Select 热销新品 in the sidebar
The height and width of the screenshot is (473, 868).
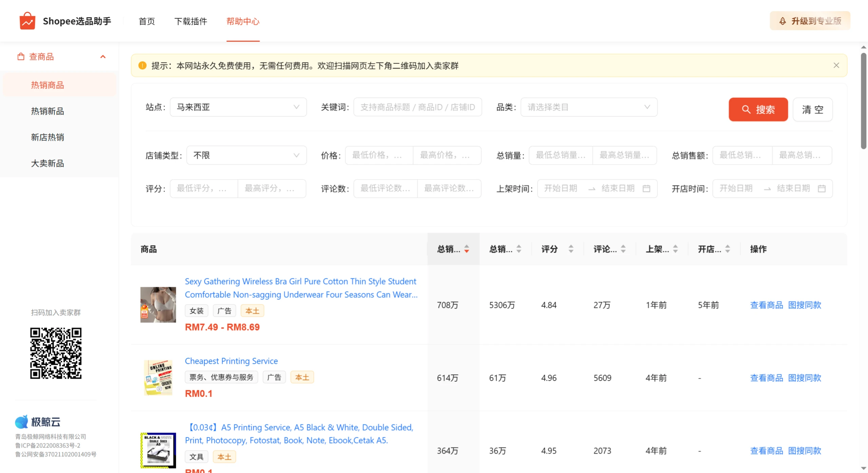47,111
